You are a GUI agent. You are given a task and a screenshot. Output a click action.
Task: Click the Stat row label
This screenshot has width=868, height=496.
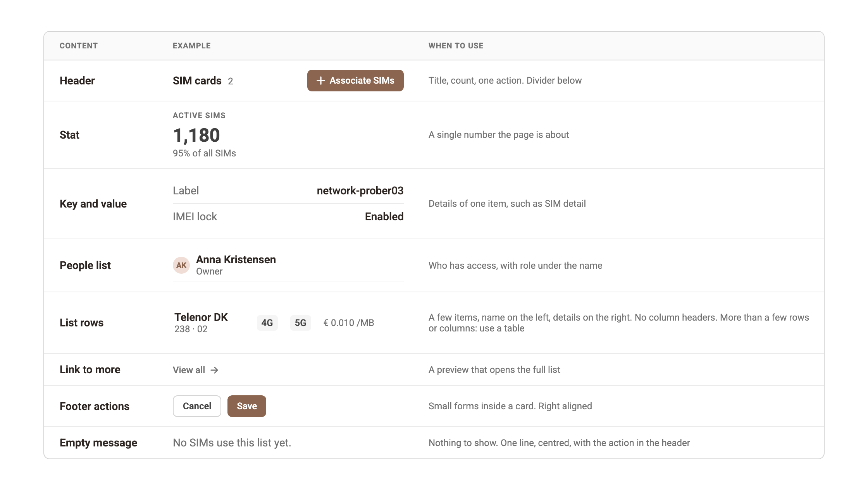pyautogui.click(x=69, y=135)
